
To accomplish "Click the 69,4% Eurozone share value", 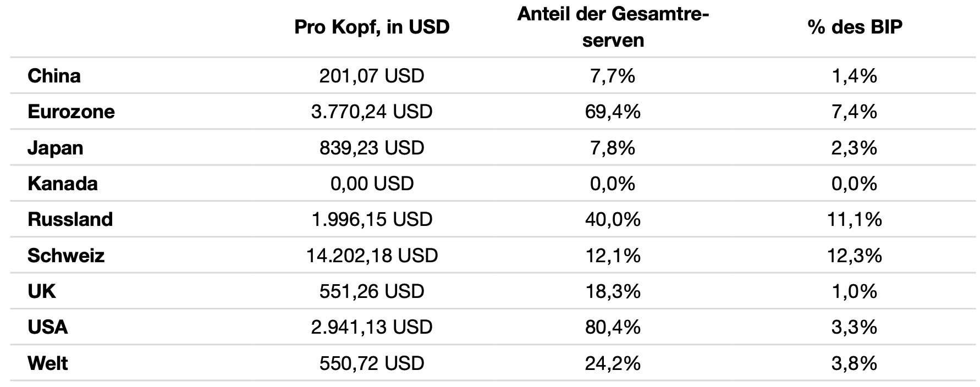I will pos(613,112).
